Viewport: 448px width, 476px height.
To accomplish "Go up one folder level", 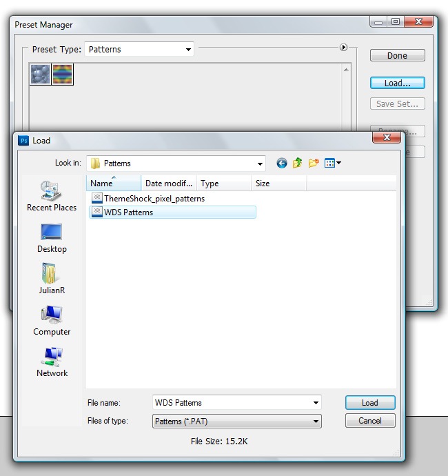I will click(x=298, y=163).
